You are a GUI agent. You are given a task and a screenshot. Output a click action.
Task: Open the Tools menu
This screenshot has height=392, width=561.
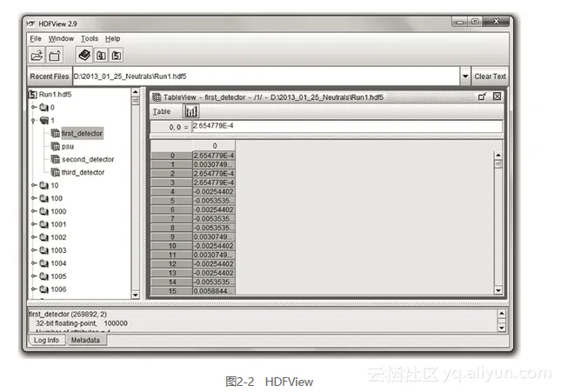[90, 38]
